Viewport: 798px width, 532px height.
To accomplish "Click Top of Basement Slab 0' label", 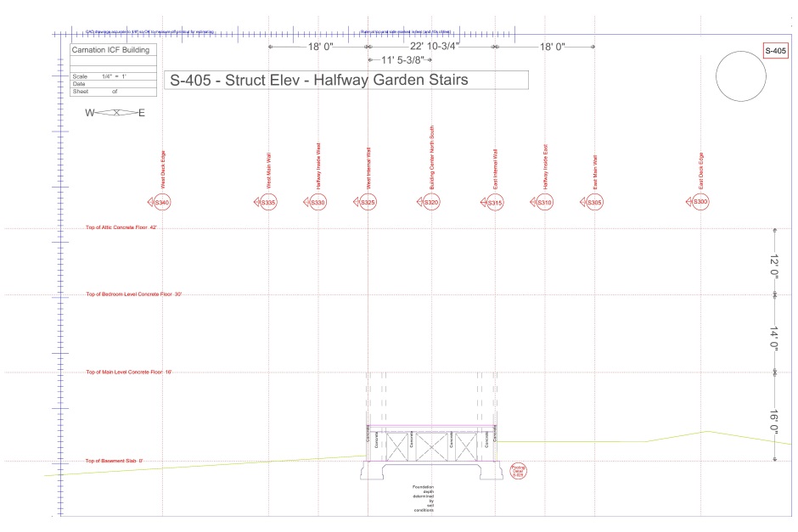I will (114, 461).
